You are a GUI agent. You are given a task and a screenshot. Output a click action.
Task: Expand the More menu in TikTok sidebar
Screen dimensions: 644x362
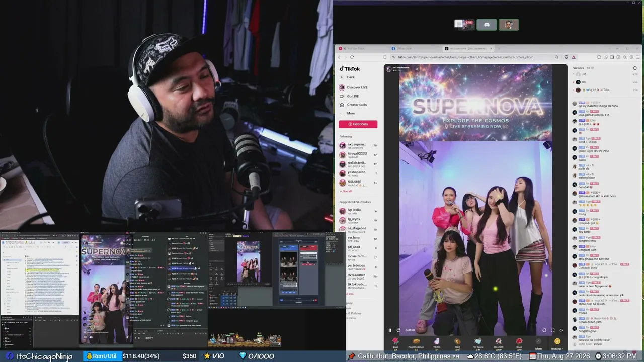click(347, 113)
